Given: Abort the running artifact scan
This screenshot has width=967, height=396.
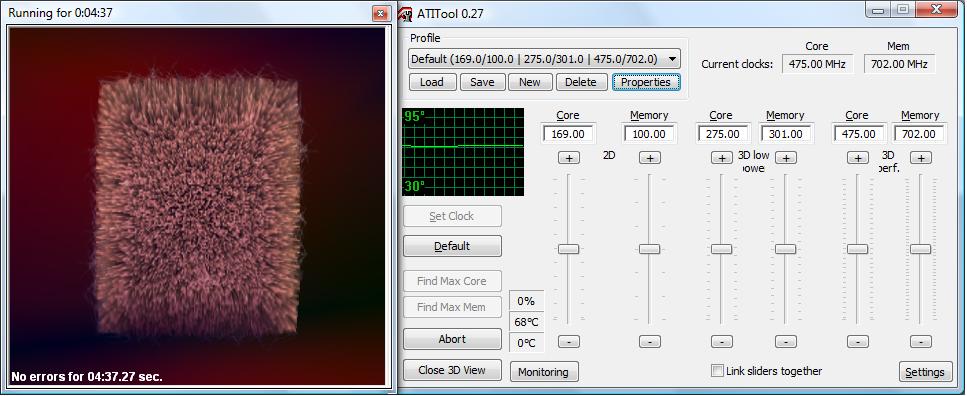Looking at the screenshot, I should 452,339.
